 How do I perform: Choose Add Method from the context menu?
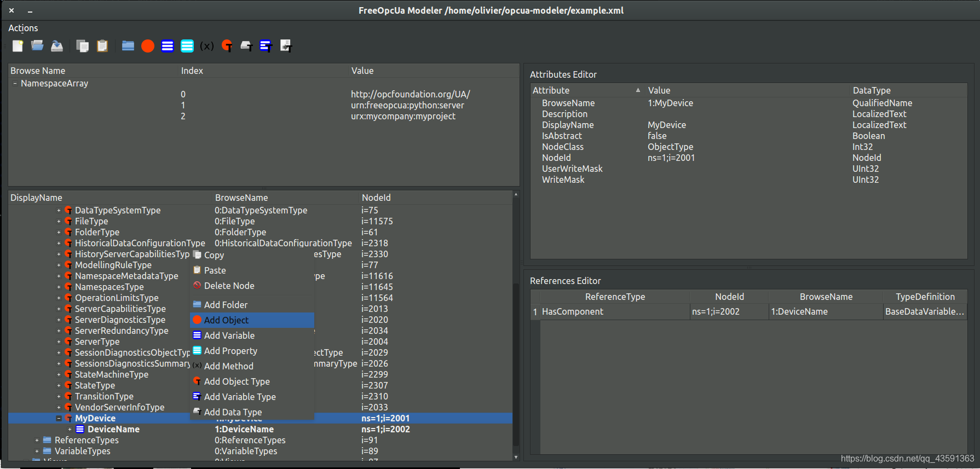point(252,366)
